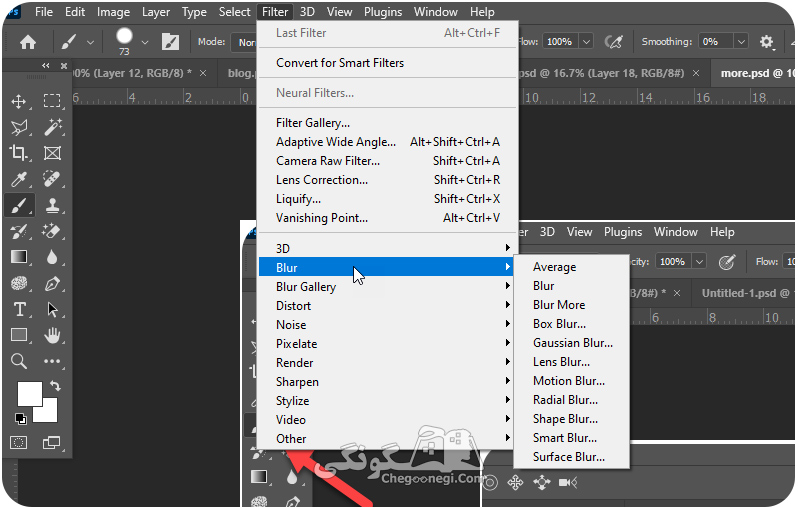Open brush settings panel icon

(170, 42)
